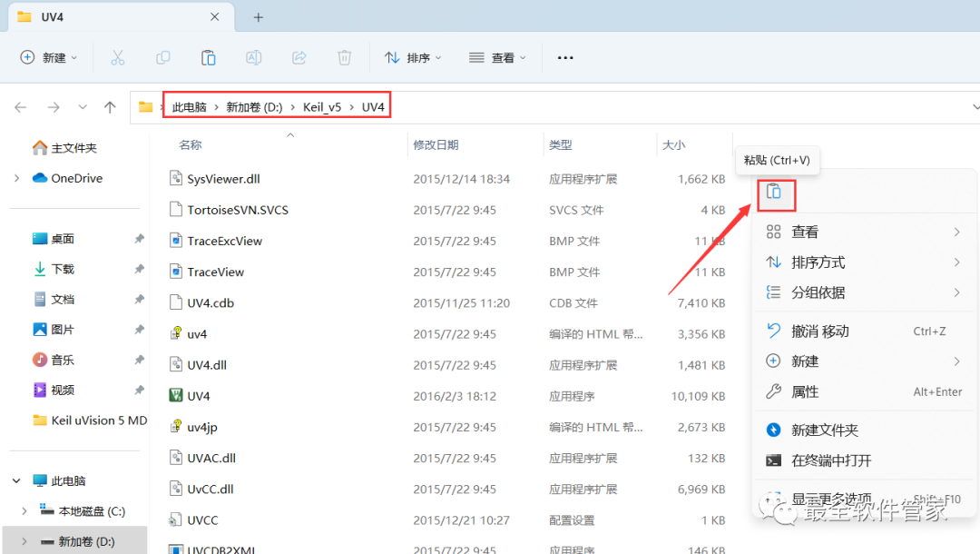Click the cut scissors icon in toolbar
Viewport: 980px width, 554px height.
coord(117,57)
